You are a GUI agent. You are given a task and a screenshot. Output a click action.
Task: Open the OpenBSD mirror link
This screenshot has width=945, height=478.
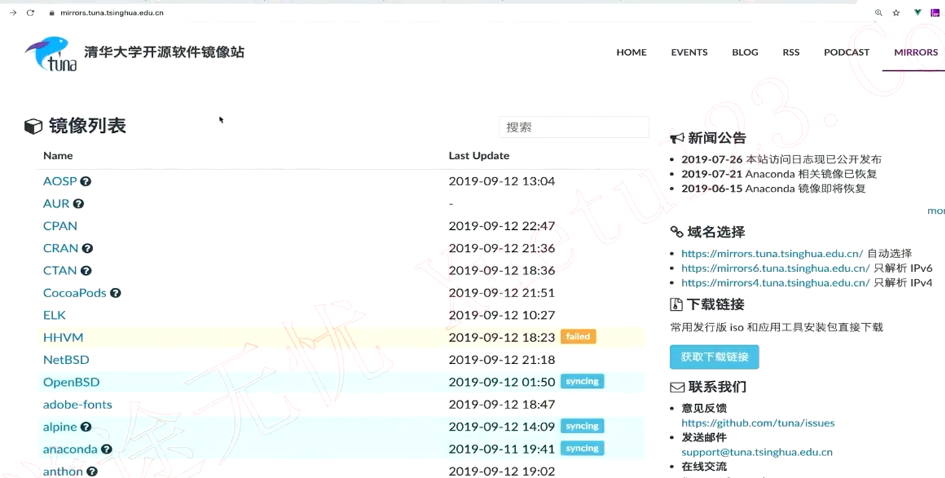click(71, 382)
